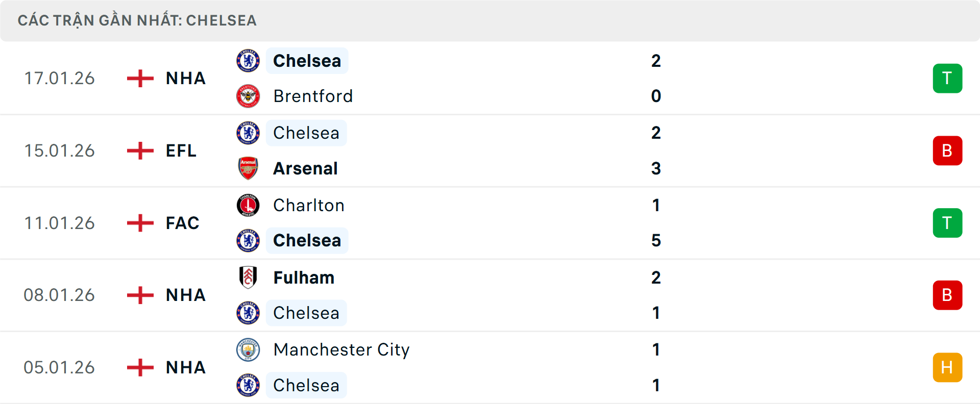Click the green T result indicator for Charlton win
Viewport: 980px width, 404px height.
coord(947,223)
